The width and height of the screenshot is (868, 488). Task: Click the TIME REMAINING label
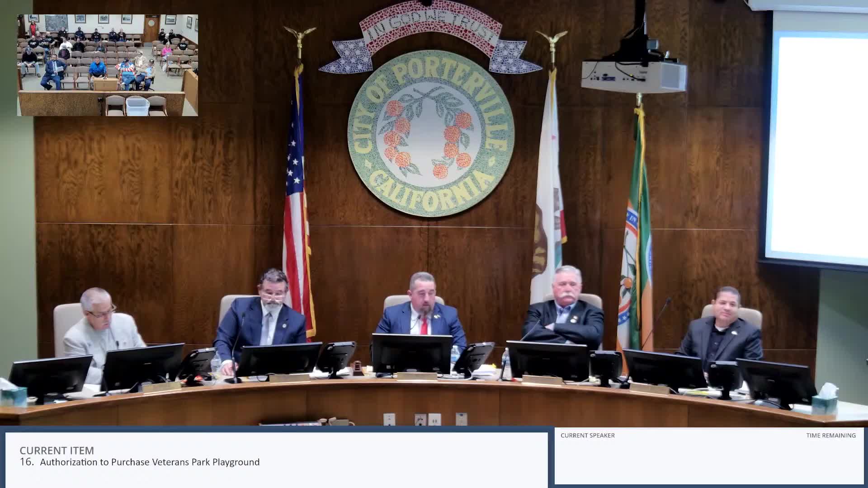pos(830,435)
